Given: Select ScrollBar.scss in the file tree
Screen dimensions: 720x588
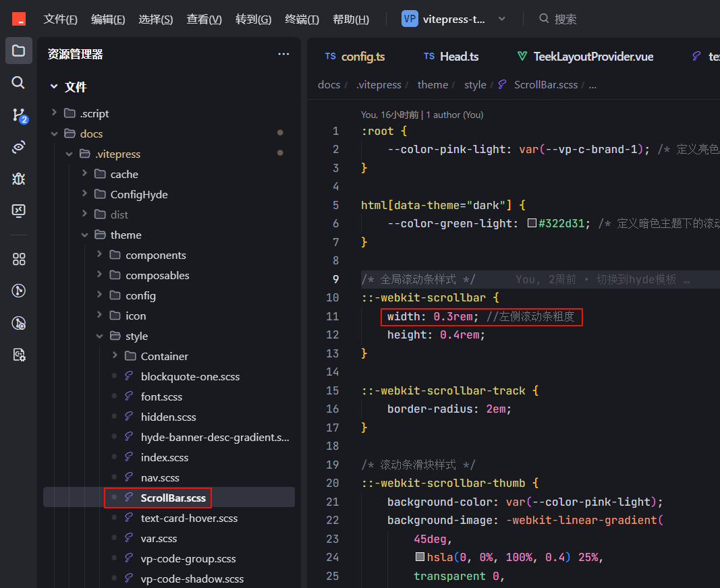Looking at the screenshot, I should [x=169, y=498].
